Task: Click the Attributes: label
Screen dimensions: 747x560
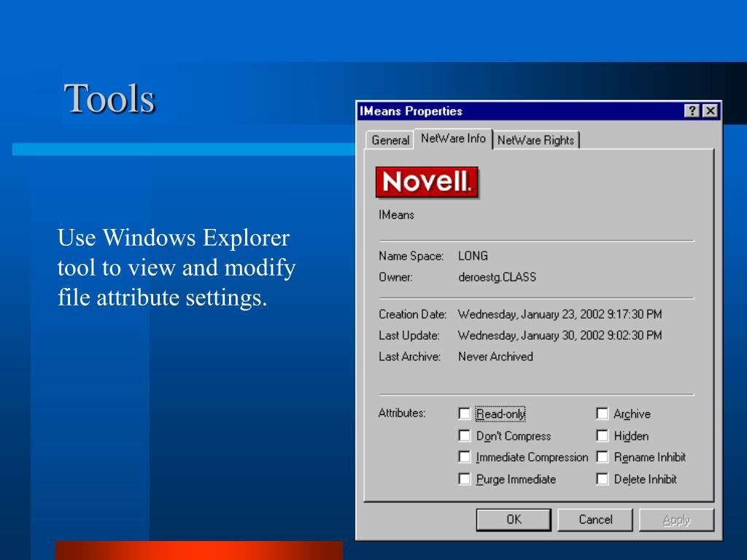Action: click(402, 413)
